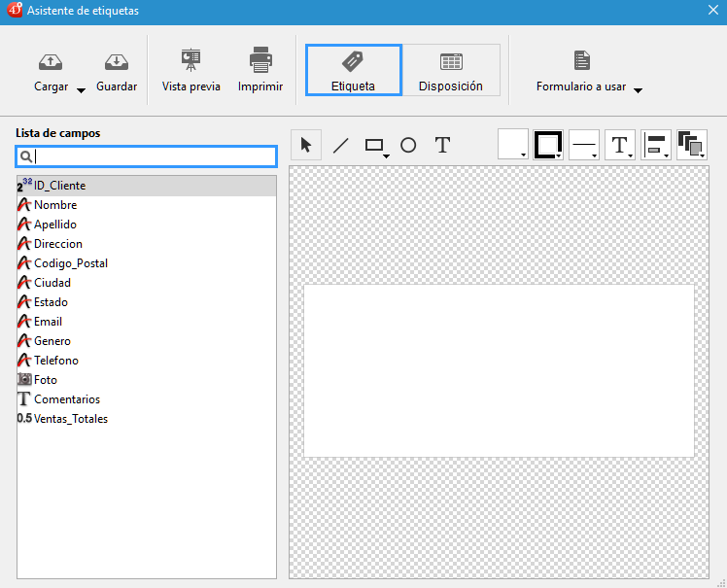Screen dimensions: 727x588
Task: Click the Imprimir printer icon
Action: (260, 62)
